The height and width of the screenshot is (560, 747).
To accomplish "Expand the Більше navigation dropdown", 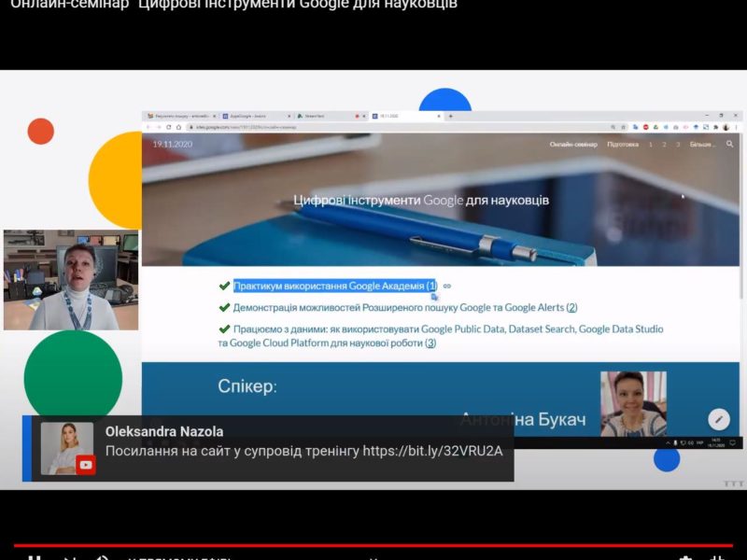I will tap(702, 145).
